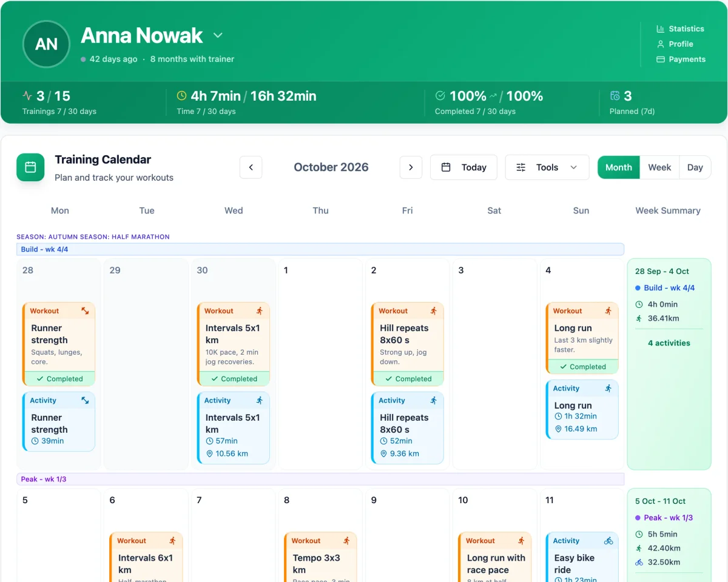Click the bike icon on Easy bike ride activity
The width and height of the screenshot is (728, 582).
(x=608, y=541)
